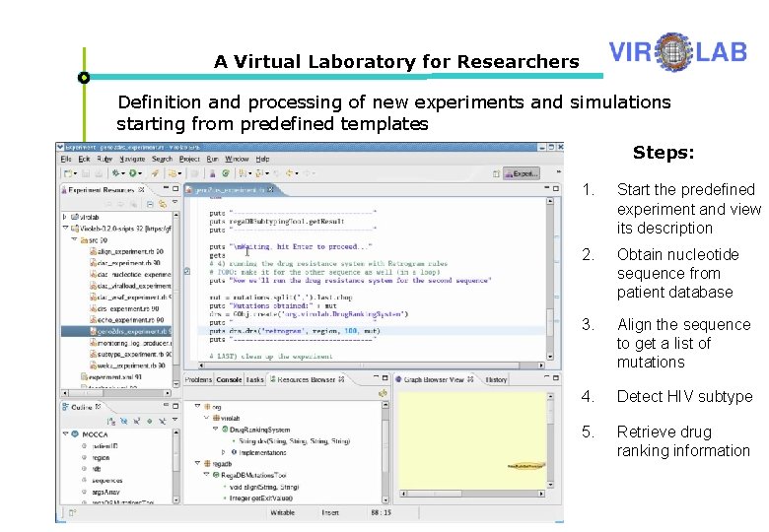769x532 pixels.
Task: Click the green circular refresh toolbar icon
Action: pyautogui.click(x=226, y=173)
